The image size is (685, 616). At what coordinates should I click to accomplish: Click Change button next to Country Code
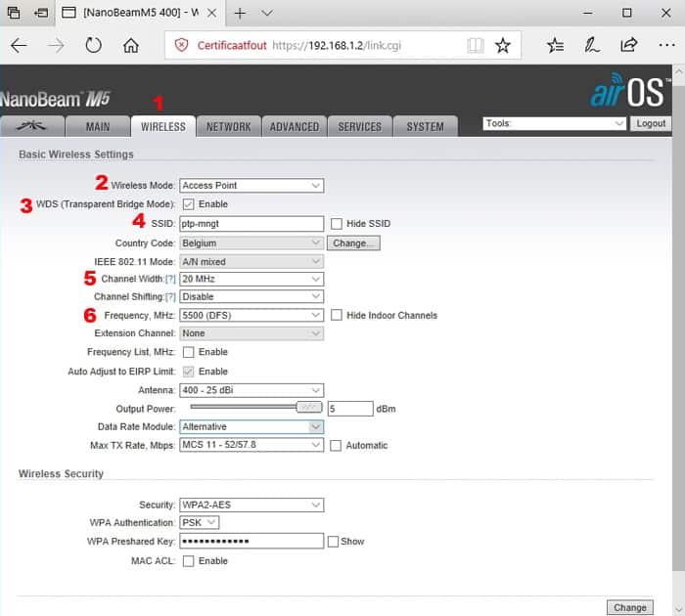tap(353, 243)
